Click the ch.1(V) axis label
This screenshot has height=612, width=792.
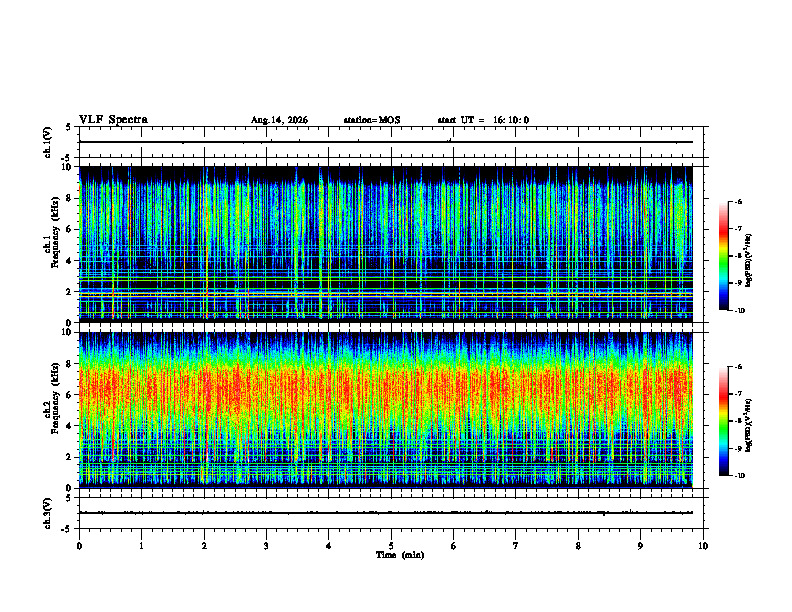tap(47, 142)
